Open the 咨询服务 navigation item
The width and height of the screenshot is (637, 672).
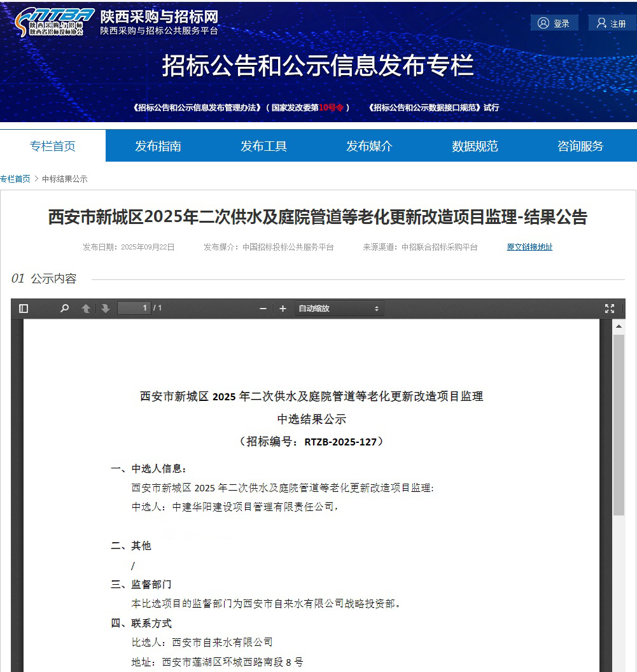tap(580, 146)
